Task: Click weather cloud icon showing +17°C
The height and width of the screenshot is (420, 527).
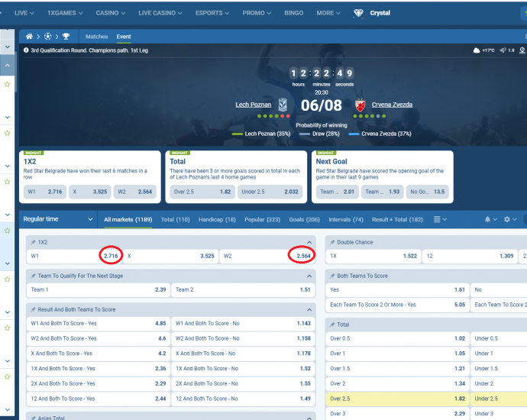Action: pos(477,50)
